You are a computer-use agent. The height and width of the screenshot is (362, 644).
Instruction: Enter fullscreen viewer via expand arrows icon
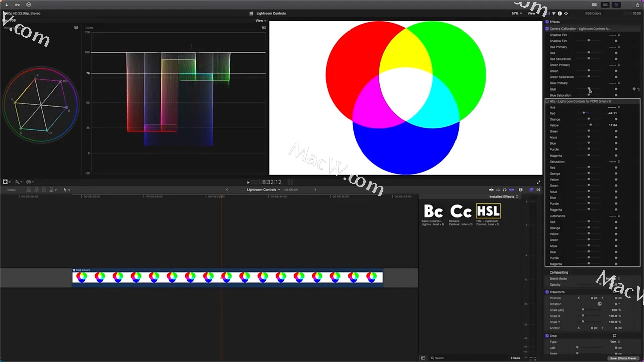point(538,182)
